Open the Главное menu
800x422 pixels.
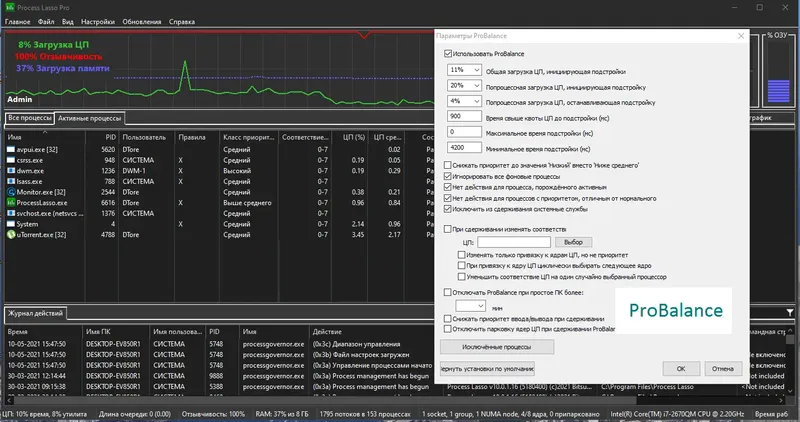[17, 22]
